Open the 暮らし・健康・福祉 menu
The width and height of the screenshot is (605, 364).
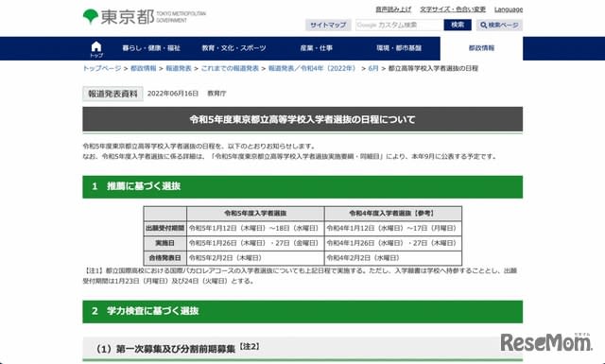[x=151, y=48]
